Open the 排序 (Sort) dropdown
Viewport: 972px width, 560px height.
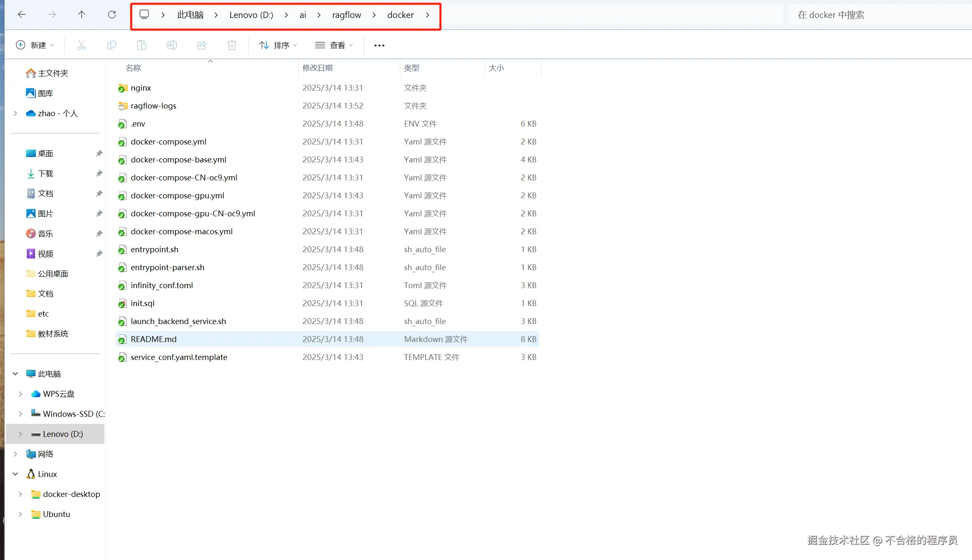click(277, 45)
